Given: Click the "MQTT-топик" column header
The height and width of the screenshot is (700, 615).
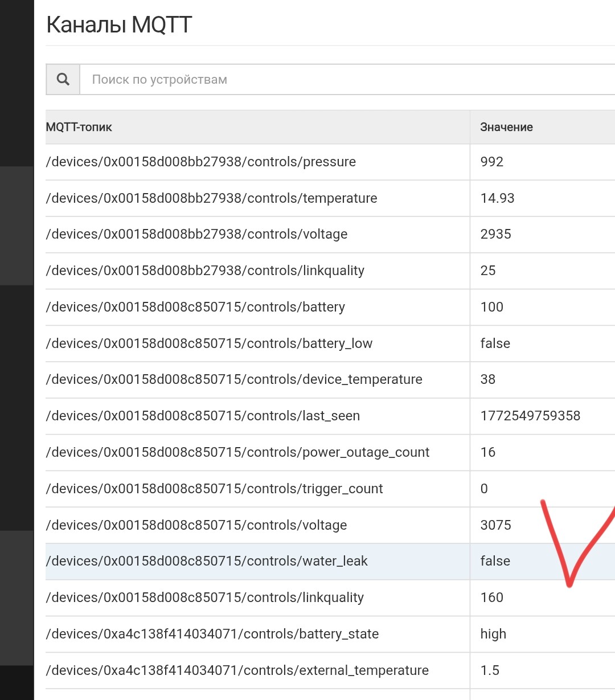Looking at the screenshot, I should pos(79,127).
